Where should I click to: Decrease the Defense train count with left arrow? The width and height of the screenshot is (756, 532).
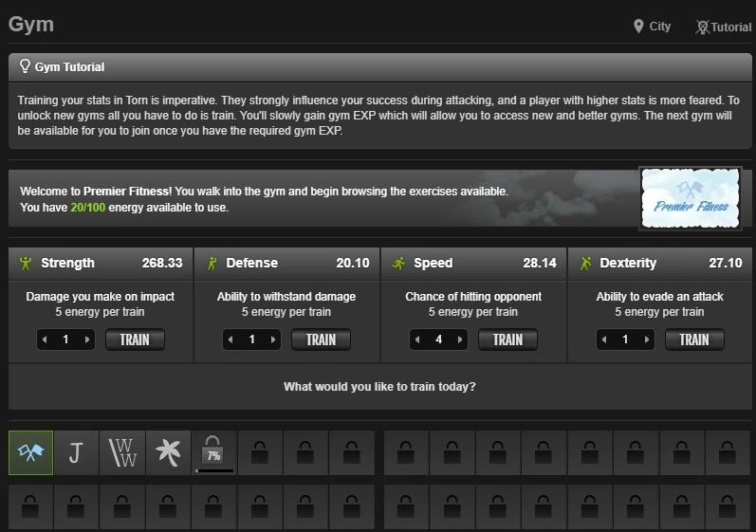230,339
